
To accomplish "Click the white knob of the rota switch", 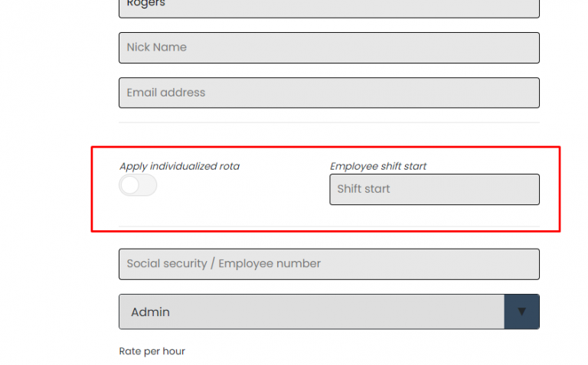I will [131, 185].
